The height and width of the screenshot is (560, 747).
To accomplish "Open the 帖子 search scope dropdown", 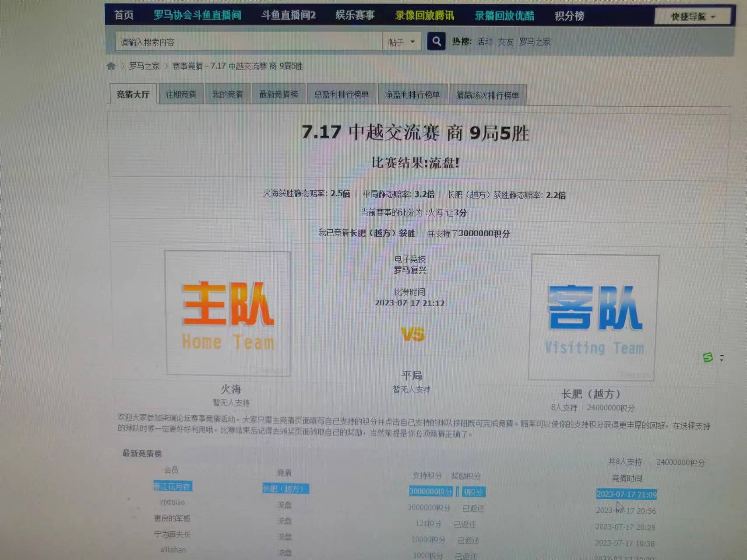I will [401, 41].
